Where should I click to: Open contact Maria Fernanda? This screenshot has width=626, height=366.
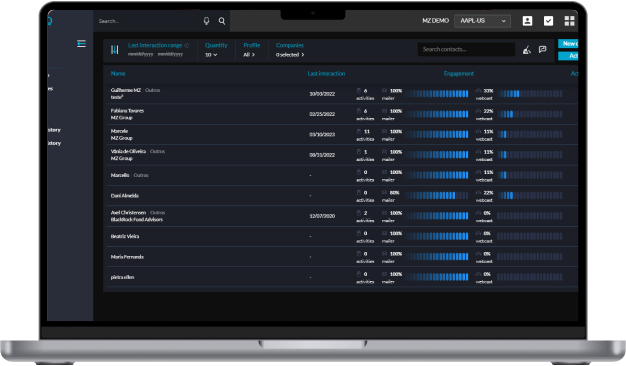(127, 257)
